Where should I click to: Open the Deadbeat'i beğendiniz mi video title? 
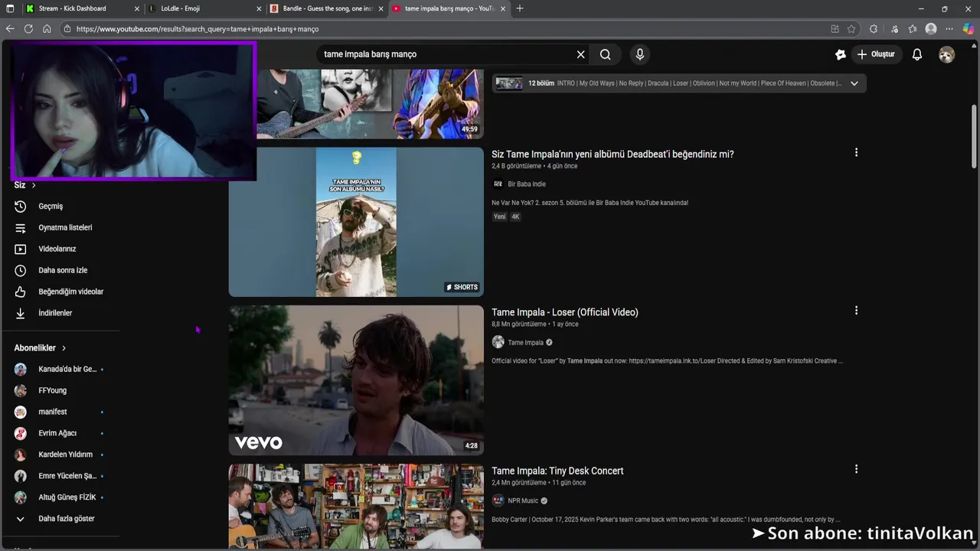click(612, 154)
